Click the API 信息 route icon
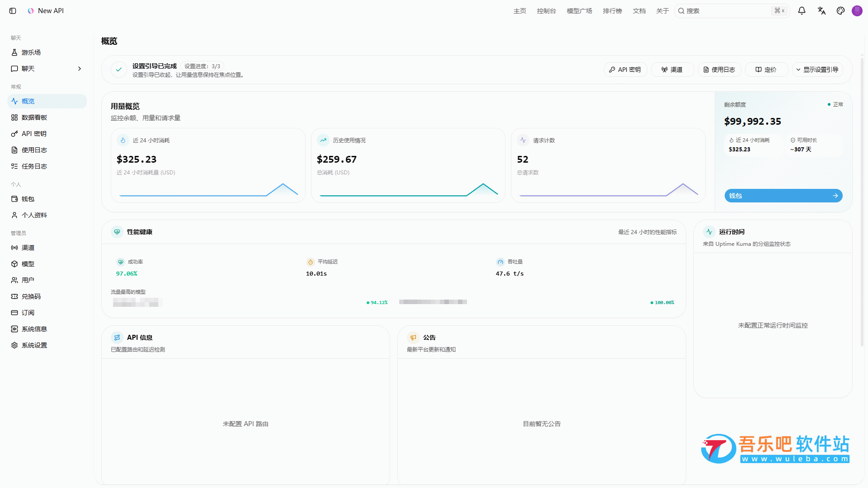 tap(117, 338)
